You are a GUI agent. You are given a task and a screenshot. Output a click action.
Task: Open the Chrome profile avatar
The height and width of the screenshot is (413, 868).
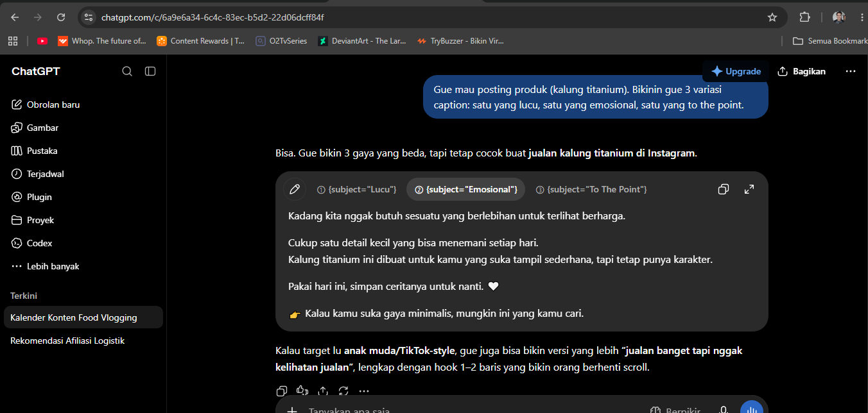838,17
